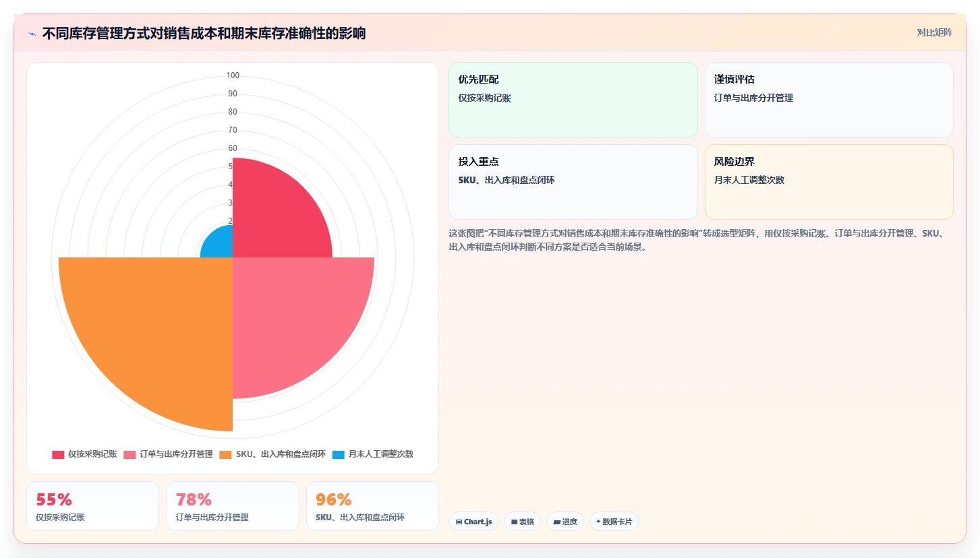Select the 78% 订单与出库分开管理 stat card

click(233, 506)
